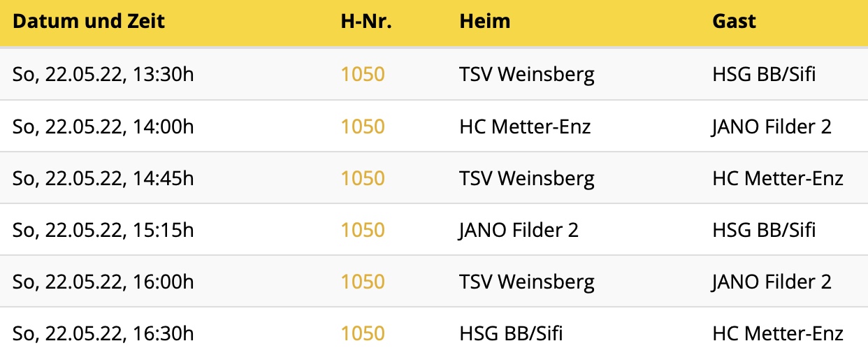Open hall 1050 link for 14:00h match
The width and height of the screenshot is (868, 355).
coord(363,126)
